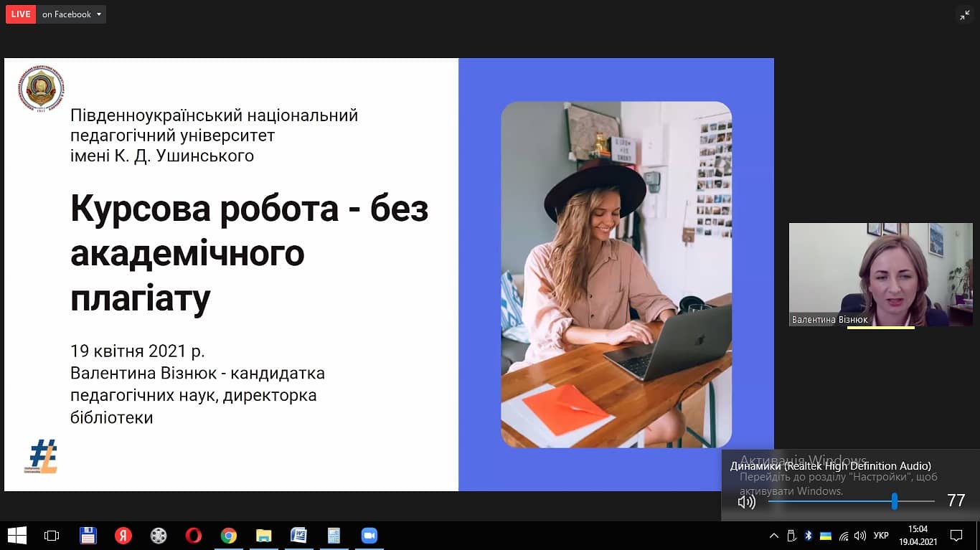The height and width of the screenshot is (550, 980).
Task: Exit full screen with collapse arrows
Action: point(964,14)
